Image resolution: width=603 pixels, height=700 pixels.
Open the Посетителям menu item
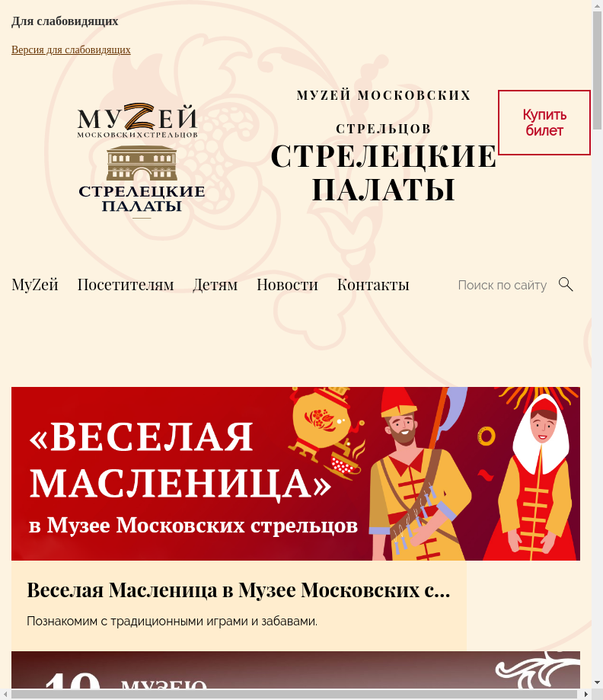point(126,285)
